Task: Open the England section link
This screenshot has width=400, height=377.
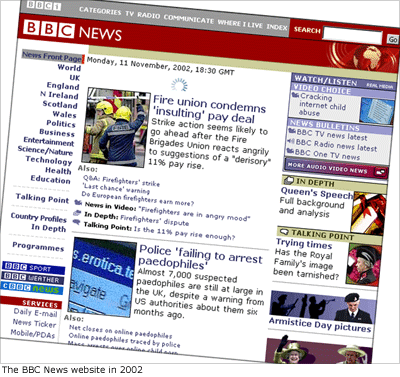Action: tap(63, 86)
